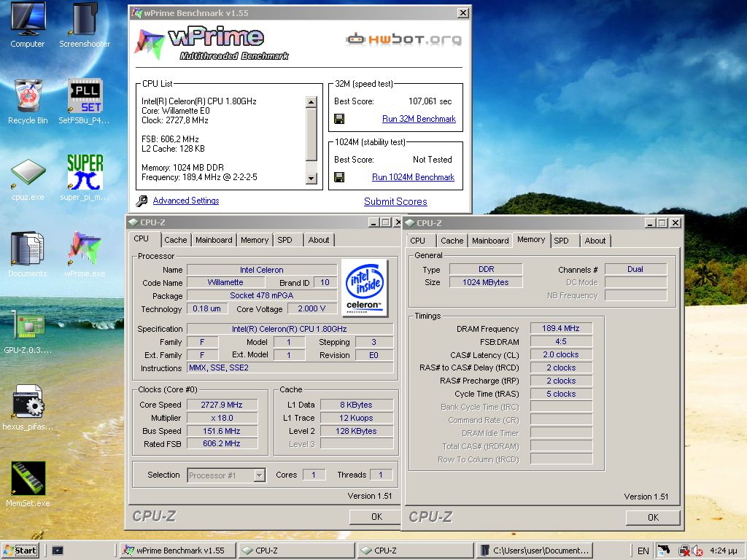747x560 pixels.
Task: Switch to wPrime Benchmark v1.55 taskbar button
Action: tap(178, 551)
